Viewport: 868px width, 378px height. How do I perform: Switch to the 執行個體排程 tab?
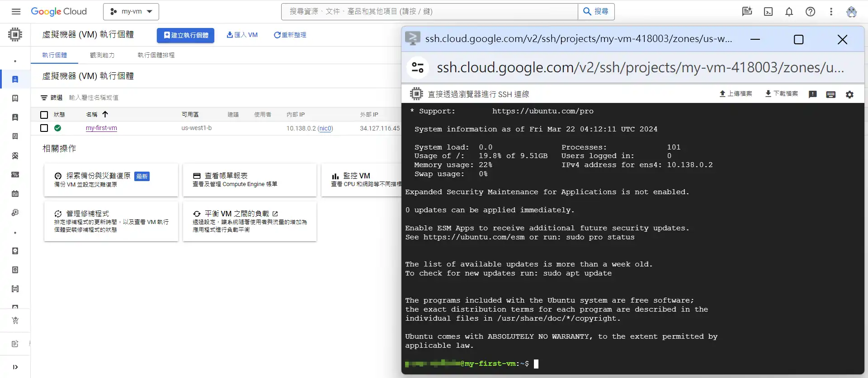click(156, 55)
